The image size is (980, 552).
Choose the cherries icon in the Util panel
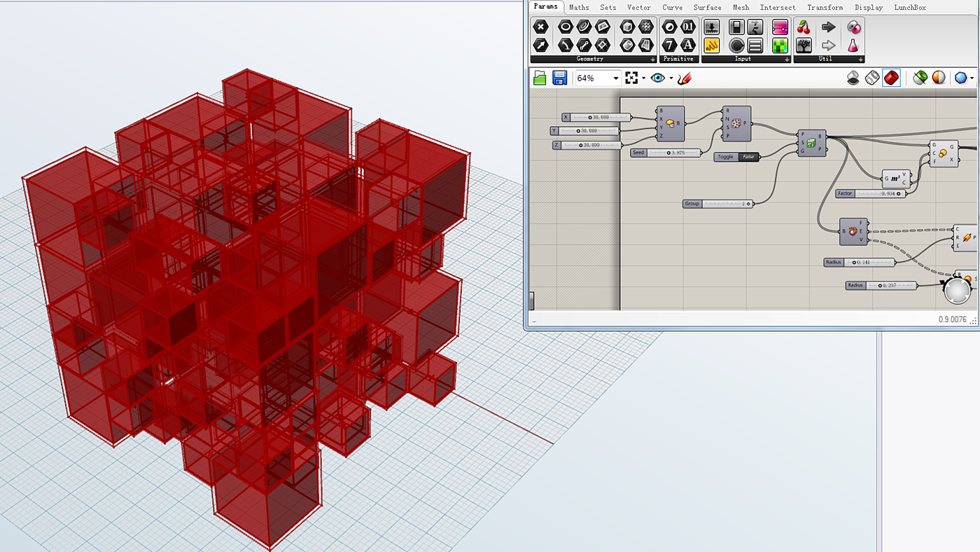(804, 27)
